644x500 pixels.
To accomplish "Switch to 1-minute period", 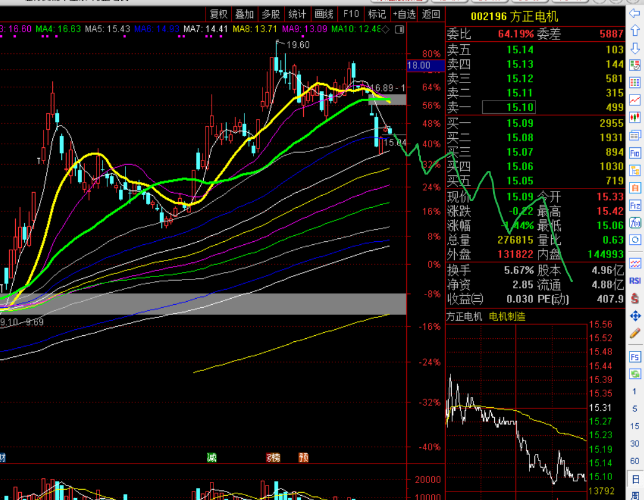I will click(x=635, y=391).
